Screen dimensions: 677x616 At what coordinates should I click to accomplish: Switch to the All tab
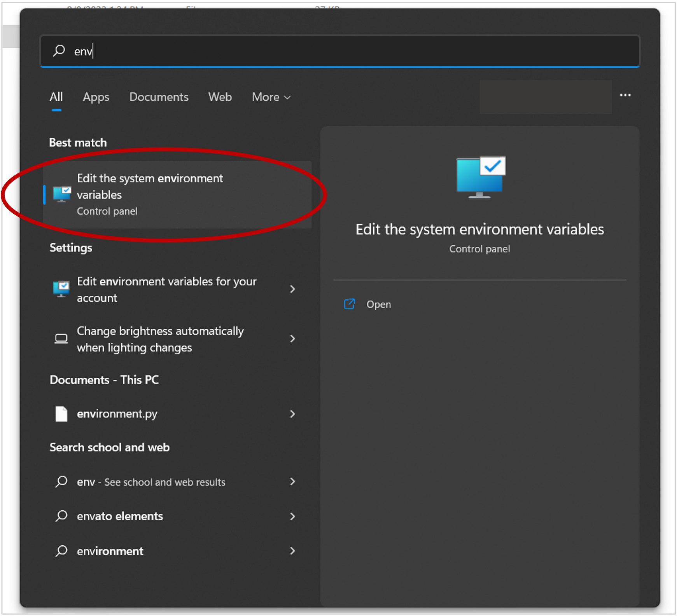56,97
